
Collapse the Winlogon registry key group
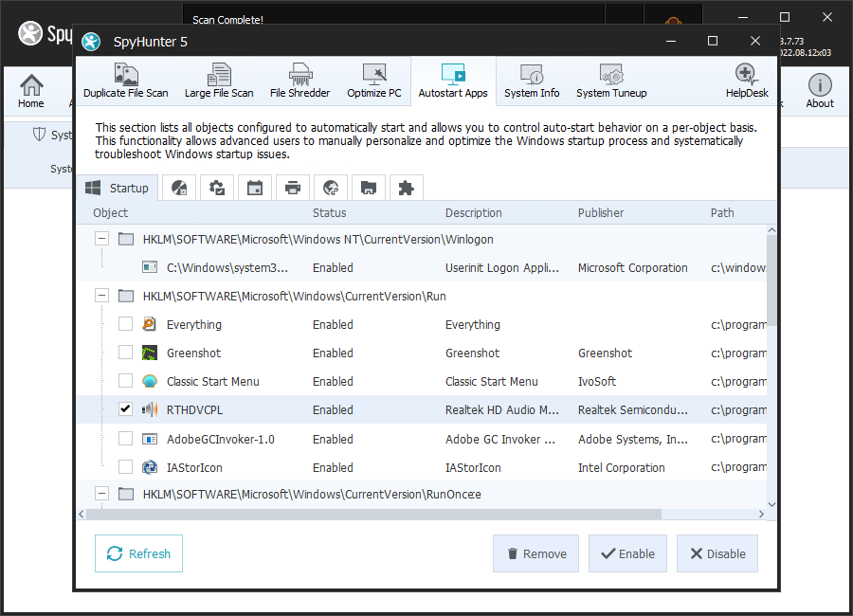coord(101,240)
